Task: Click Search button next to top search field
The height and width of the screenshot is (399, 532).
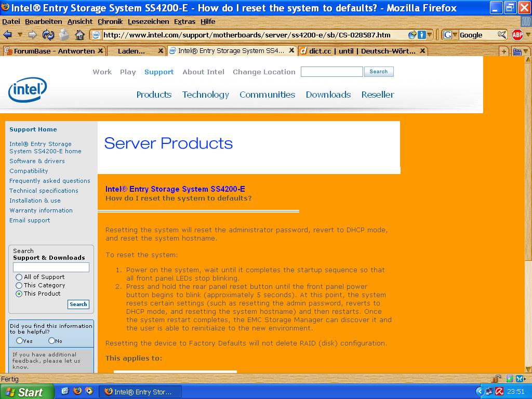Action: coord(379,72)
